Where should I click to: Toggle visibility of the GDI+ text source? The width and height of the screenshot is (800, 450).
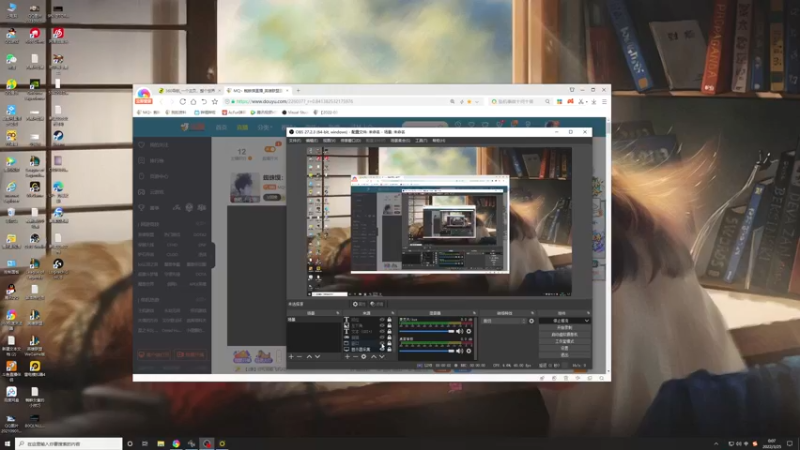click(382, 332)
